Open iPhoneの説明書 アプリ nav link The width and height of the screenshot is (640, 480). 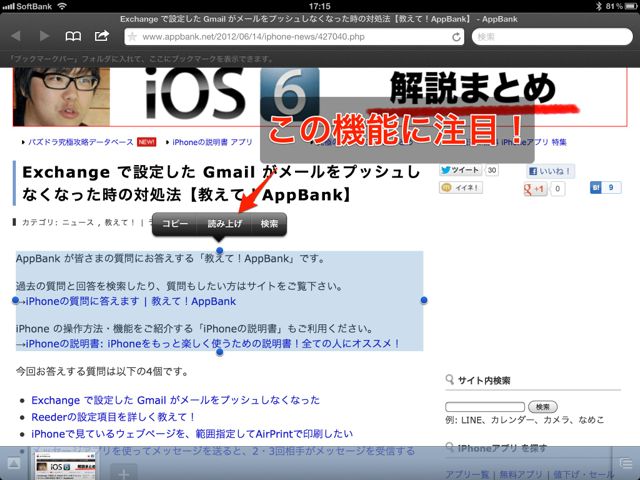pos(212,142)
